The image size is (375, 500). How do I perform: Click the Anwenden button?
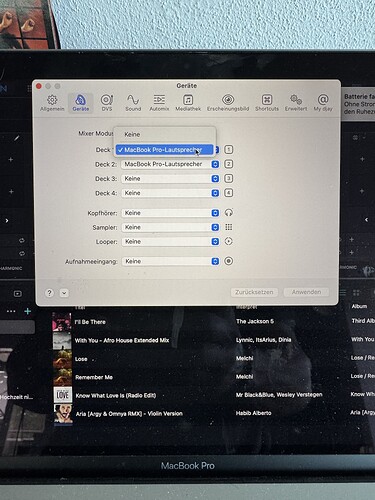306,292
